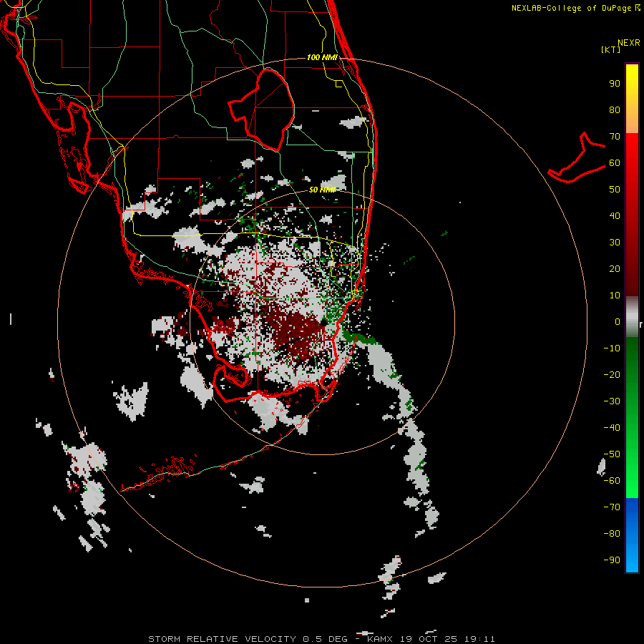Click the 50 value on the velocity scale
The width and height of the screenshot is (644, 644).
pyautogui.click(x=615, y=190)
